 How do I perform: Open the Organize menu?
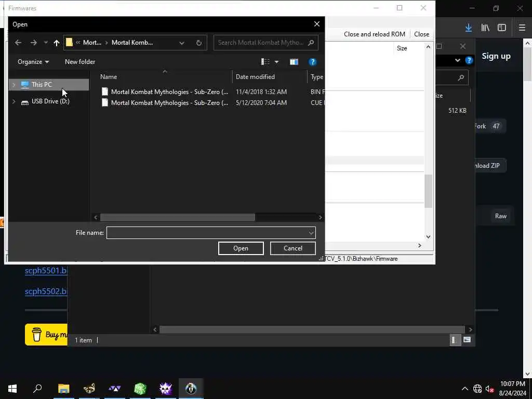tap(33, 62)
